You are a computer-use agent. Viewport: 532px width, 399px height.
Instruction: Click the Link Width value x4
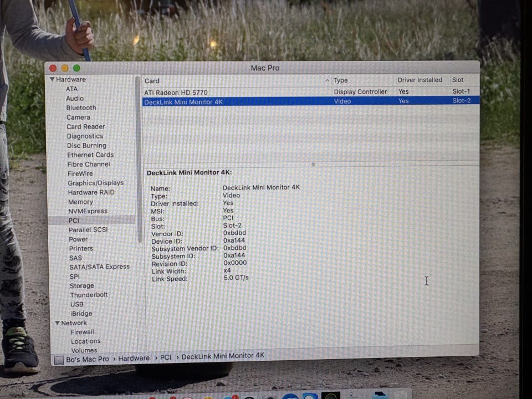pos(227,270)
